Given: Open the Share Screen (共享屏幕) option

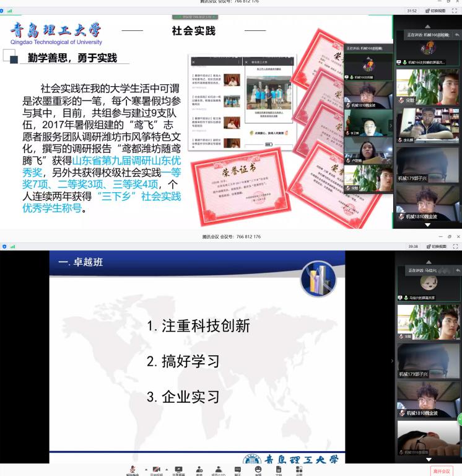Looking at the screenshot, I should pyautogui.click(x=178, y=470).
